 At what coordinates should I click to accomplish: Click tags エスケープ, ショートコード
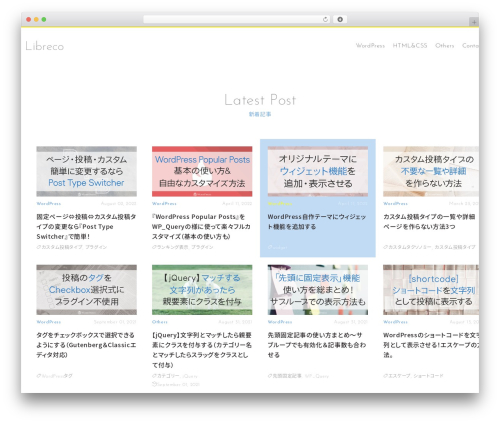click(413, 376)
